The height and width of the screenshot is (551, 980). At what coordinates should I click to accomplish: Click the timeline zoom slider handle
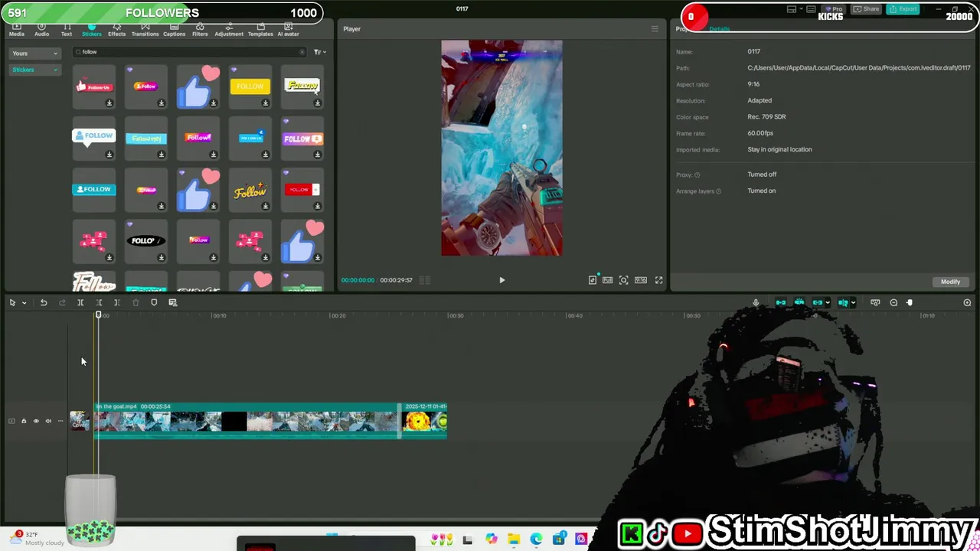point(910,303)
